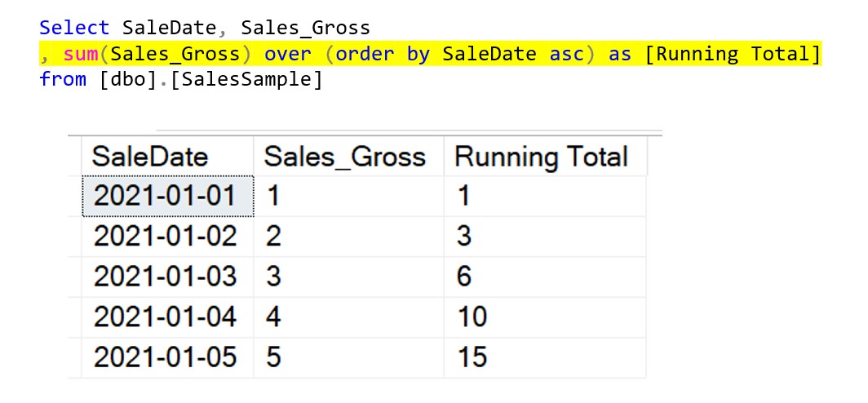Select the 2021-01-04 date cell

point(166,316)
